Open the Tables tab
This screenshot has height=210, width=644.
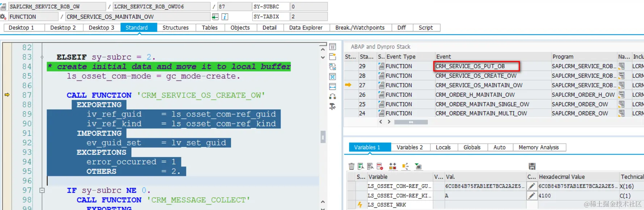[210, 28]
